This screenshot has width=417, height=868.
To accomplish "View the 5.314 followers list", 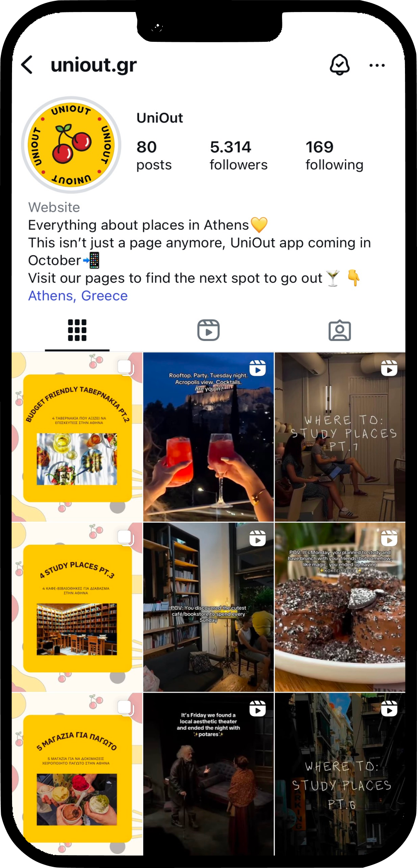I will click(239, 156).
